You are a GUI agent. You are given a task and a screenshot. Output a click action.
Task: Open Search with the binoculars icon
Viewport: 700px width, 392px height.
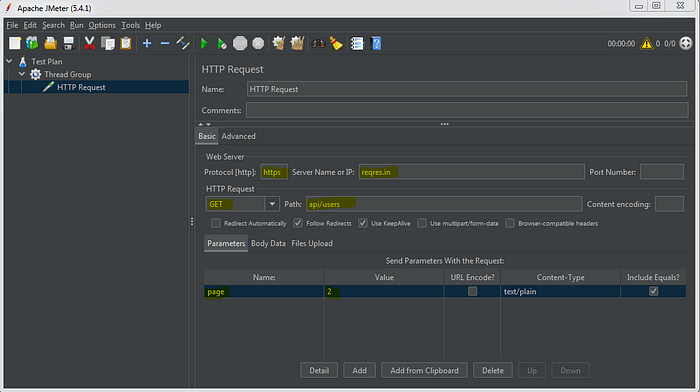coord(318,43)
